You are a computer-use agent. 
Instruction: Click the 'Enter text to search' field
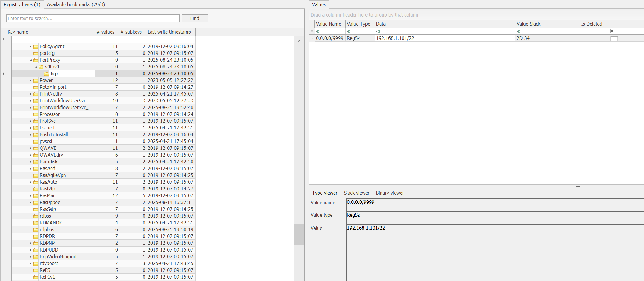click(x=93, y=18)
